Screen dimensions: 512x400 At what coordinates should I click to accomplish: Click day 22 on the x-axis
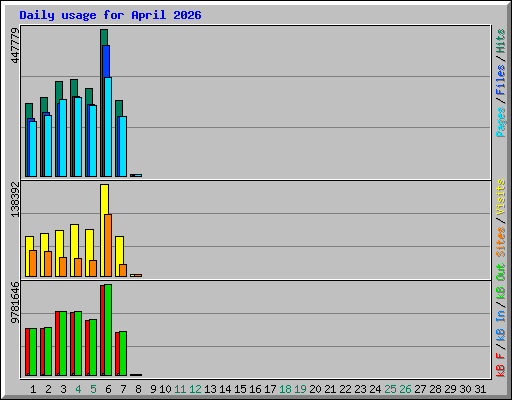[x=345, y=389]
